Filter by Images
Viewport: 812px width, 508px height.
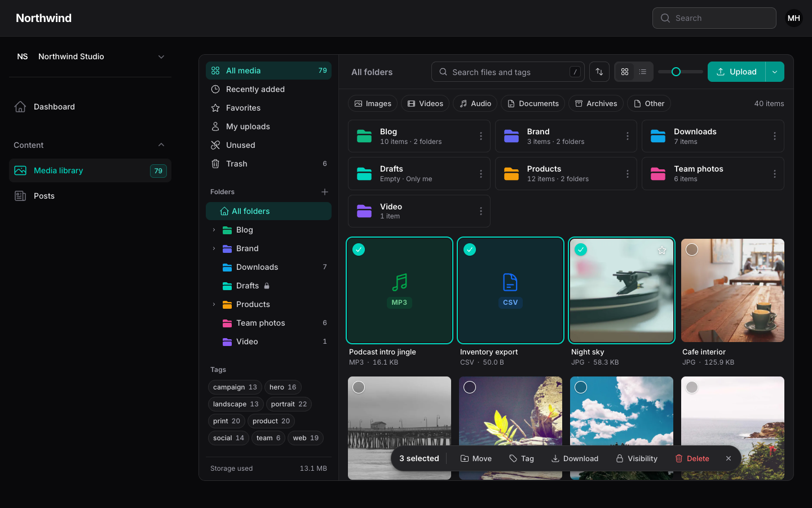pos(373,103)
